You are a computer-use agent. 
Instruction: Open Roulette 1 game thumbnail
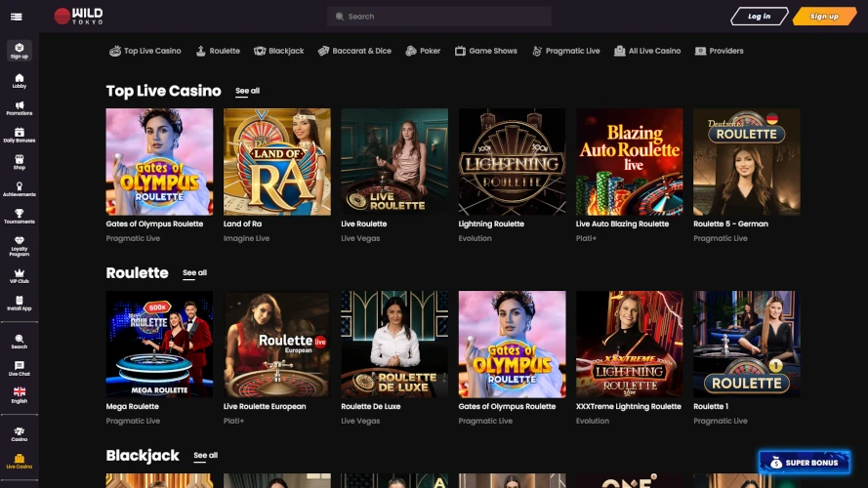tap(747, 345)
